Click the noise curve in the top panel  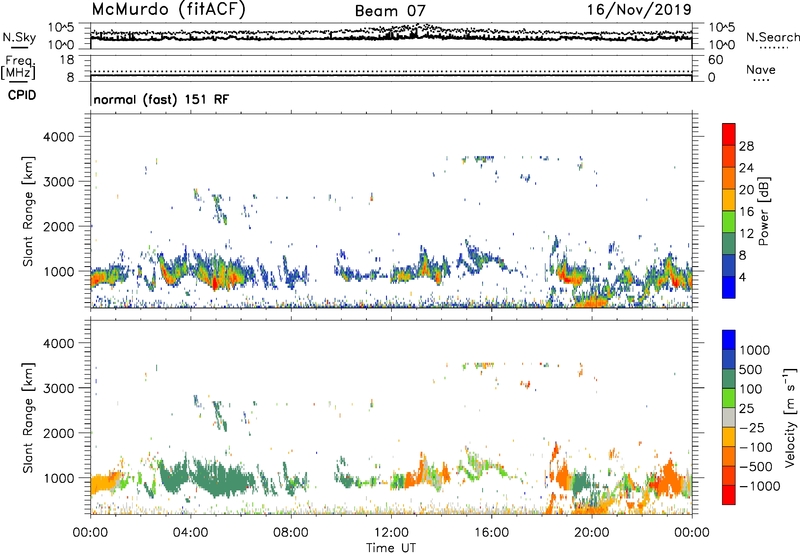(391, 37)
